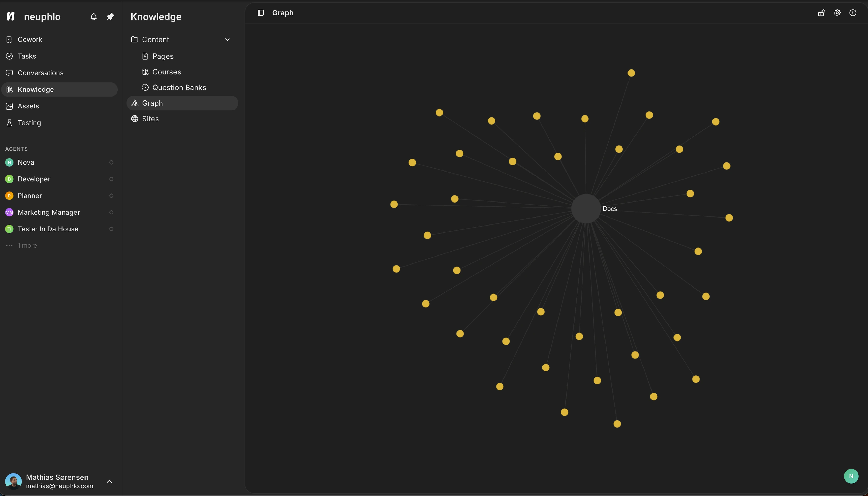Screen dimensions: 868x496
Task: Click the AGENTS section heading
Action: click(x=16, y=149)
